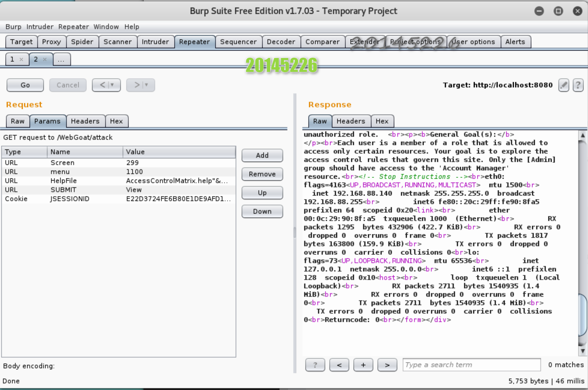Click the response search help button
Image resolution: width=588 pixels, height=390 pixels.
pos(315,365)
